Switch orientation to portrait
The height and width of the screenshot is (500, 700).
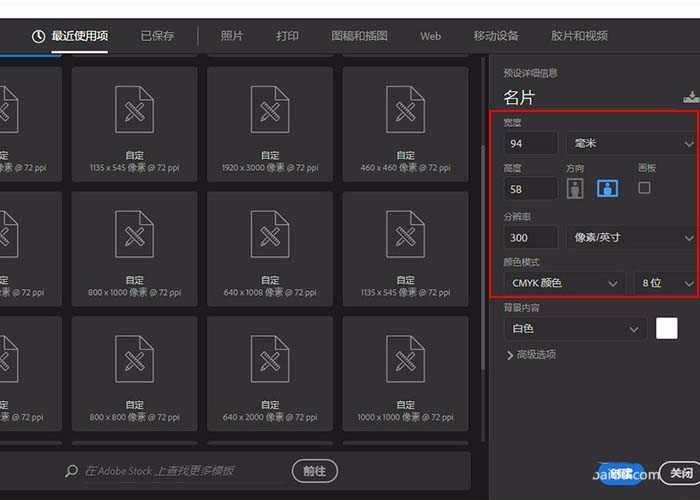click(575, 188)
